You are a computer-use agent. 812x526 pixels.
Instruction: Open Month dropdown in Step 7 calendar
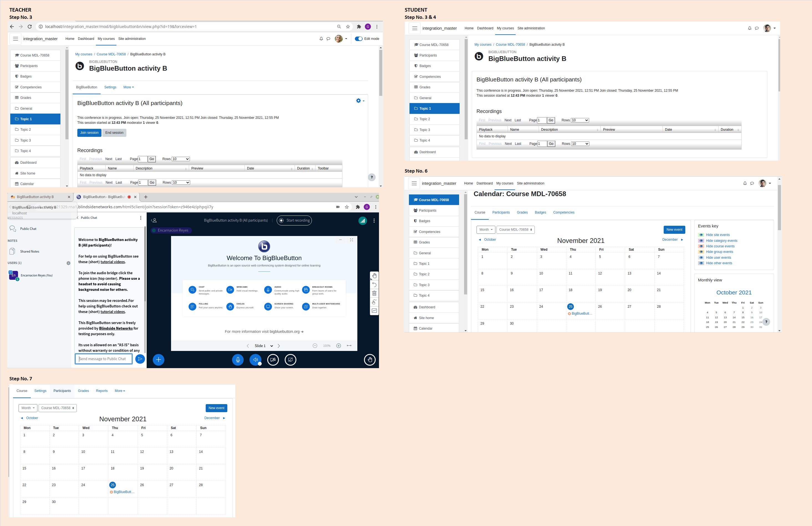tap(28, 408)
